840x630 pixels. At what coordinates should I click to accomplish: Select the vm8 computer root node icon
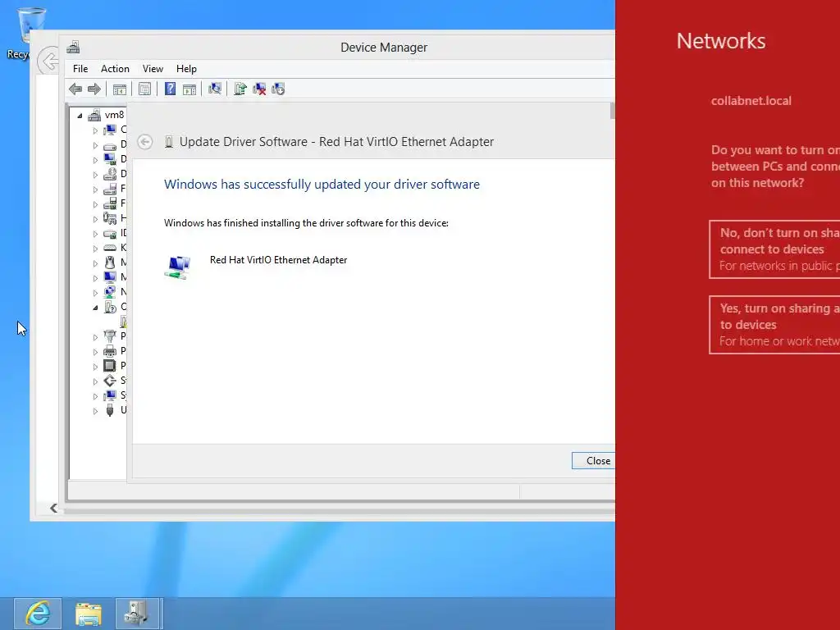pyautogui.click(x=94, y=115)
